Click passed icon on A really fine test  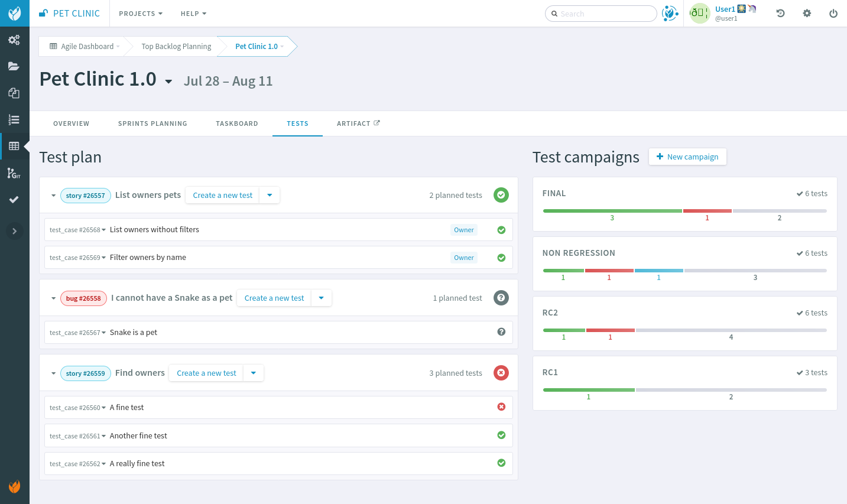click(501, 463)
